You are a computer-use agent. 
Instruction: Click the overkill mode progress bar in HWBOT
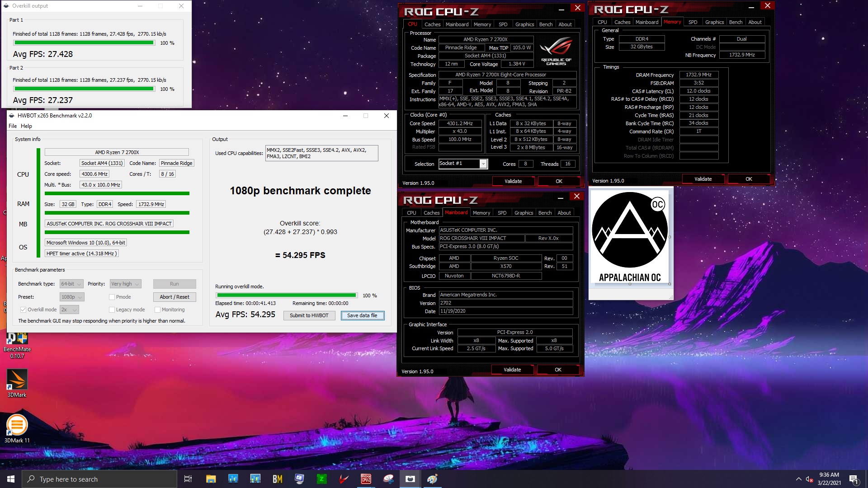click(x=287, y=296)
